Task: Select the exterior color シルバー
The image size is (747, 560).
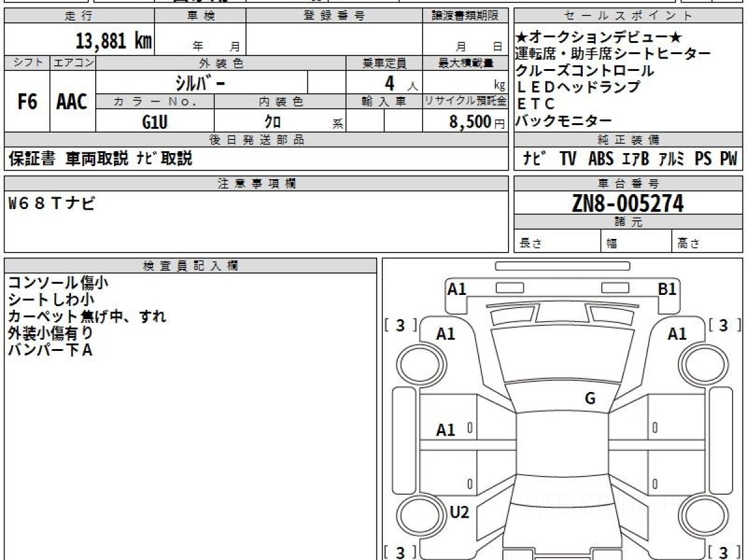Action: pos(200,82)
